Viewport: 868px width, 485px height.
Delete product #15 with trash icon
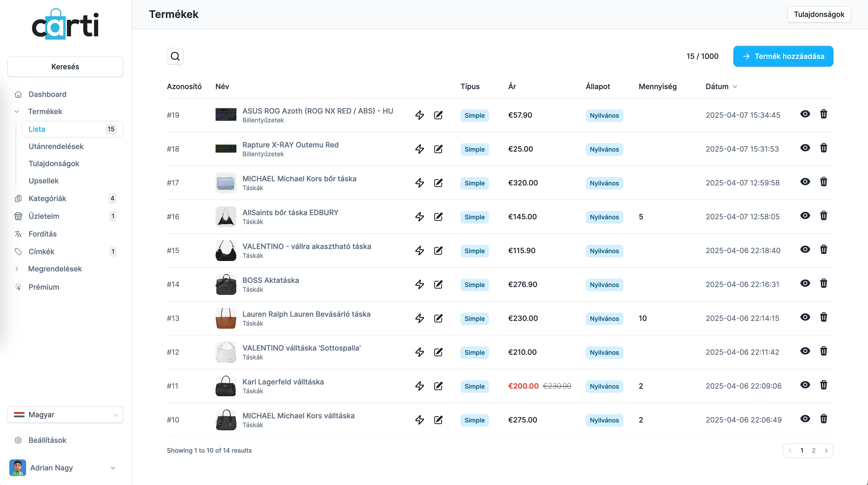coord(823,250)
